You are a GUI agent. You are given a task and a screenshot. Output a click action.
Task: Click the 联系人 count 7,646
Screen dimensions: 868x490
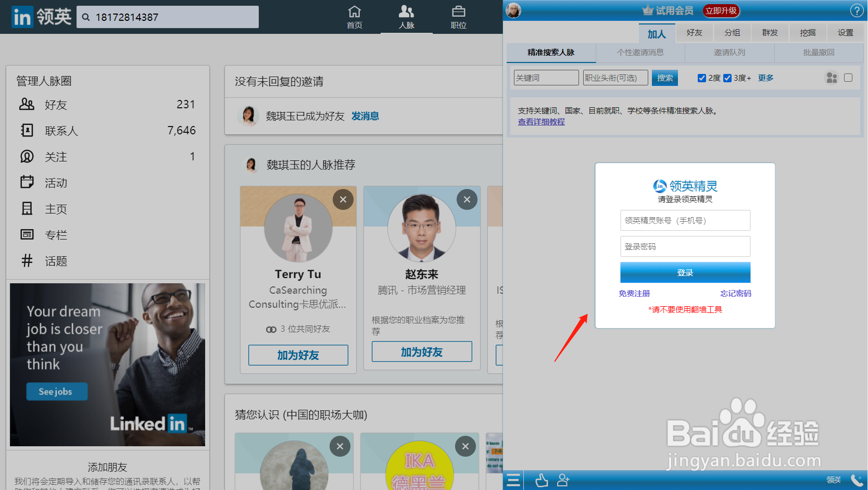point(182,131)
